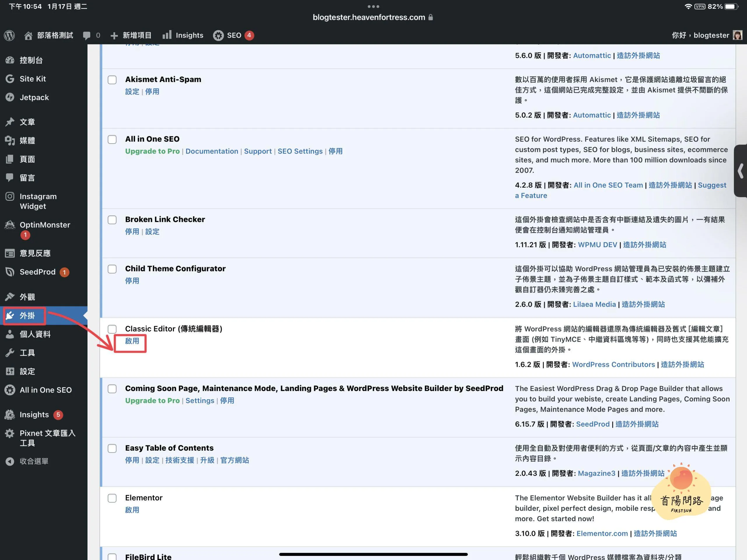Open SEO Settings link for All in One SEO

(x=300, y=151)
